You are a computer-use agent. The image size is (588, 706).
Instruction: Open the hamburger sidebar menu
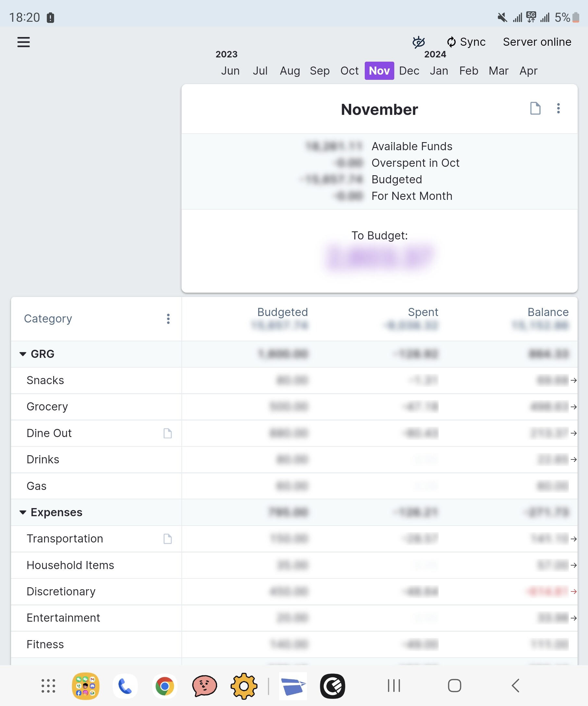pyautogui.click(x=24, y=43)
